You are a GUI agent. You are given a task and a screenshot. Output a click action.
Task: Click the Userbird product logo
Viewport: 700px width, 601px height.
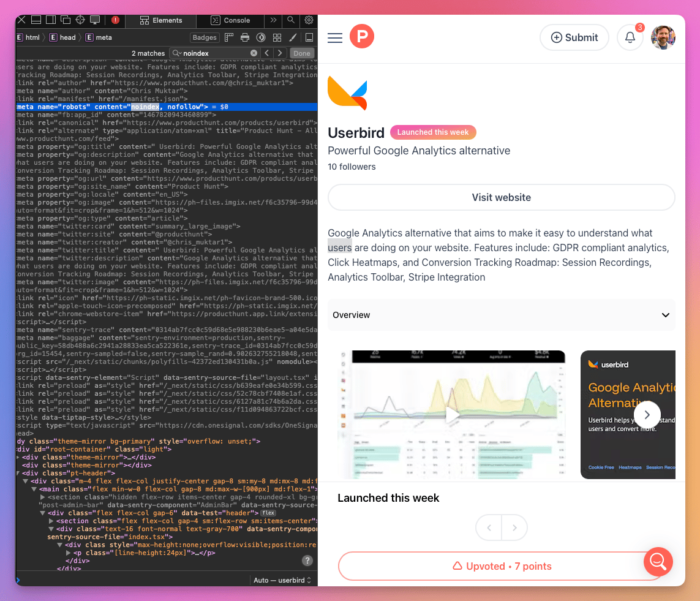pos(347,93)
